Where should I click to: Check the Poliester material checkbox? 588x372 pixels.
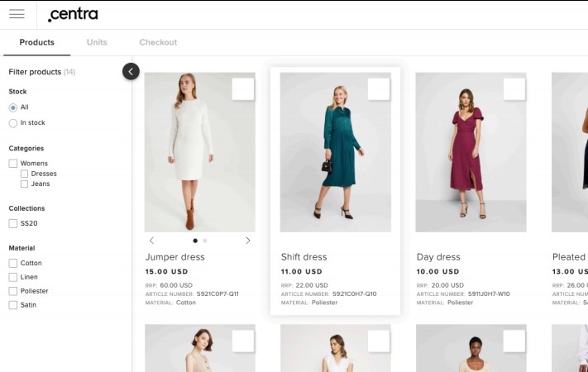tap(13, 291)
